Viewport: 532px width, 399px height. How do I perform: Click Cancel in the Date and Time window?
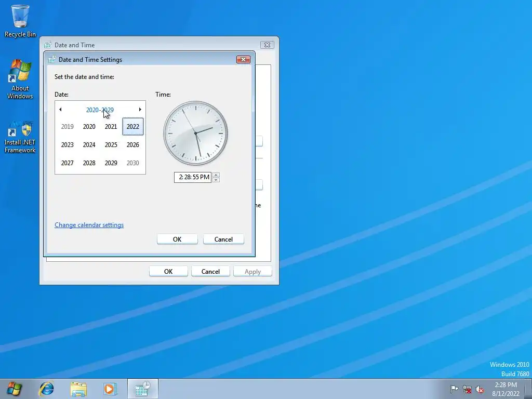tap(210, 271)
